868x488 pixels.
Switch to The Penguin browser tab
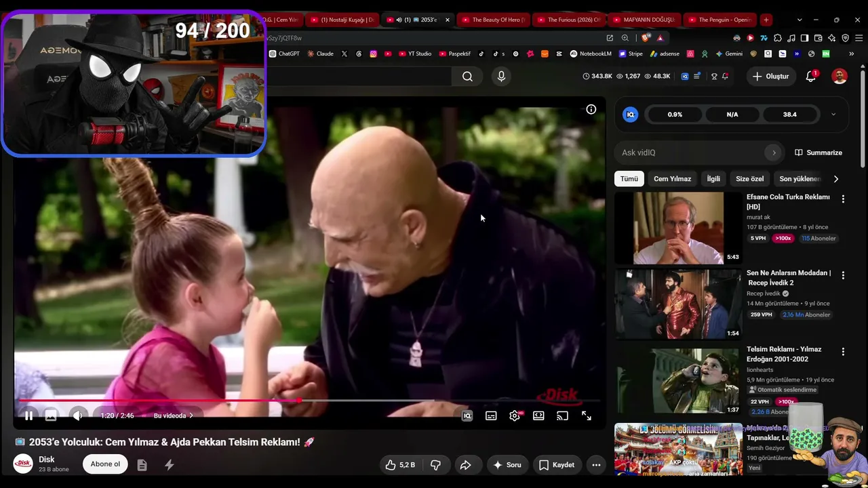719,20
